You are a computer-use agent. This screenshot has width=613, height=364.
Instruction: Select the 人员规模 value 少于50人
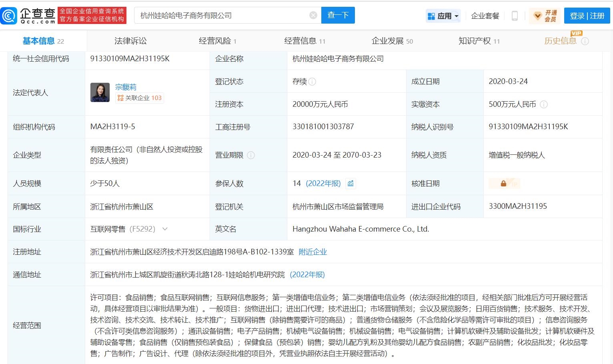tap(105, 184)
